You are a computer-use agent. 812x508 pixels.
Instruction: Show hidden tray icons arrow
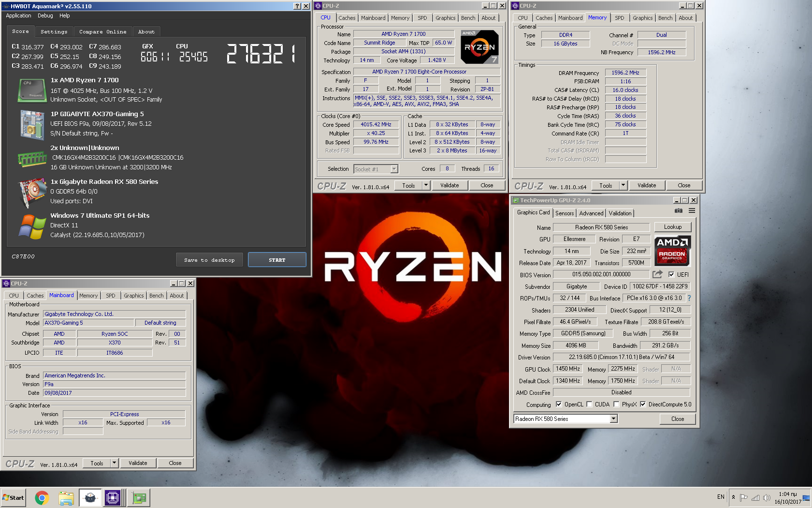click(x=733, y=497)
